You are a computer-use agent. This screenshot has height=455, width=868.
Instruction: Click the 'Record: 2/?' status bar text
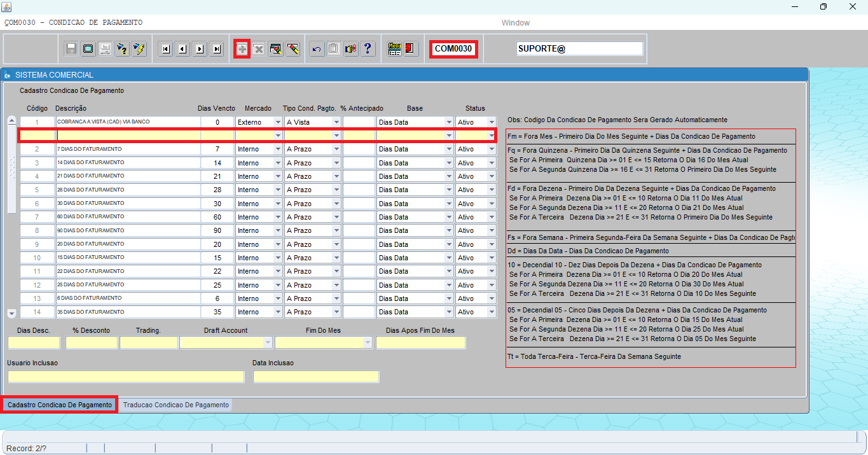27,449
